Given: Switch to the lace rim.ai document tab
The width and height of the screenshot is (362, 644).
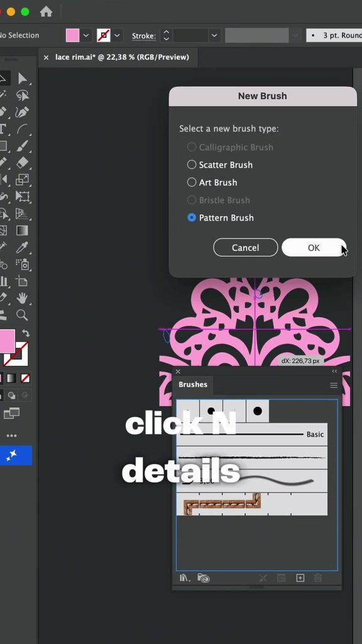Looking at the screenshot, I should click(123, 57).
